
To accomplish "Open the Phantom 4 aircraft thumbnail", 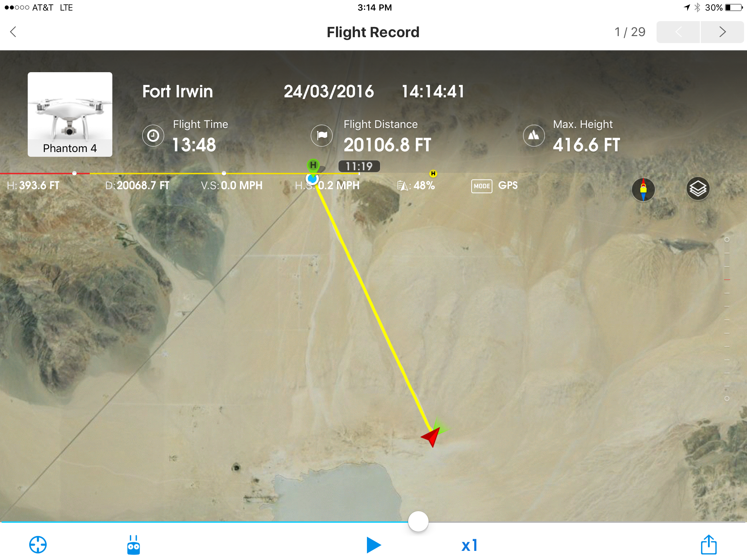I will tap(70, 114).
